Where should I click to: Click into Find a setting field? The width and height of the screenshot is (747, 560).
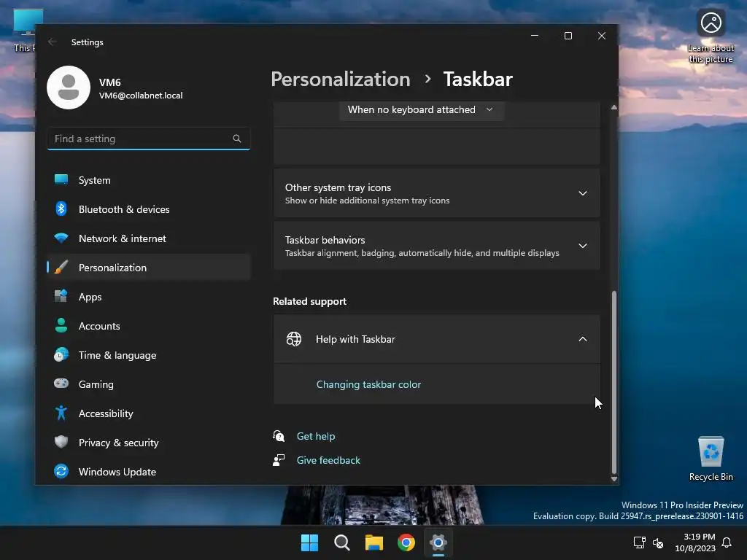[149, 139]
